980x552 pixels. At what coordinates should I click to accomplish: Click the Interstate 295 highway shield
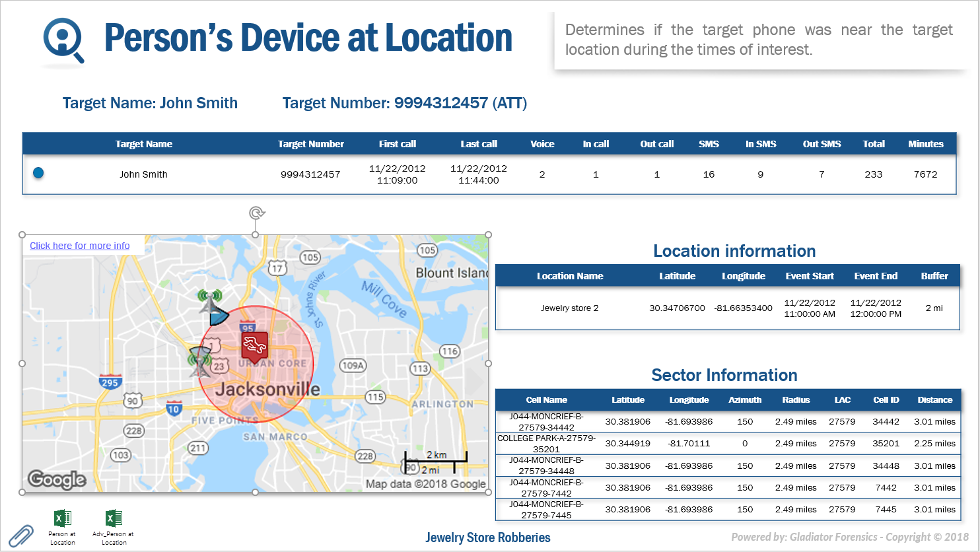point(110,382)
